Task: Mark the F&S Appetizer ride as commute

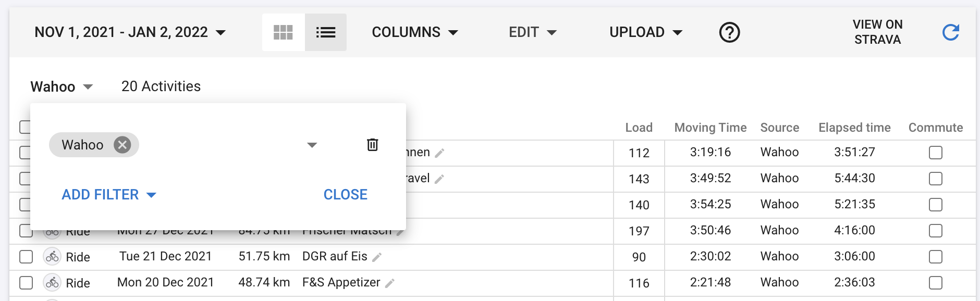Action: 936,283
